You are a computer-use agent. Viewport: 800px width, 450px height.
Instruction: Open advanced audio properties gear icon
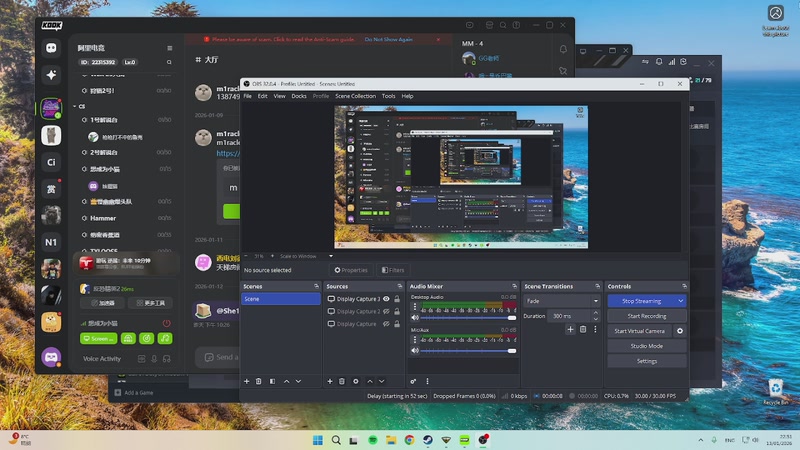point(413,381)
